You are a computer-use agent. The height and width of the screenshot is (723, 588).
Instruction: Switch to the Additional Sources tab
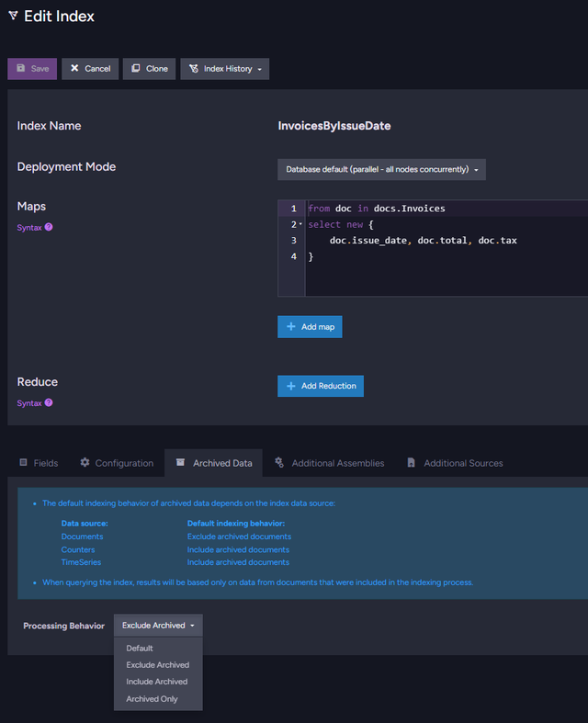[455, 463]
